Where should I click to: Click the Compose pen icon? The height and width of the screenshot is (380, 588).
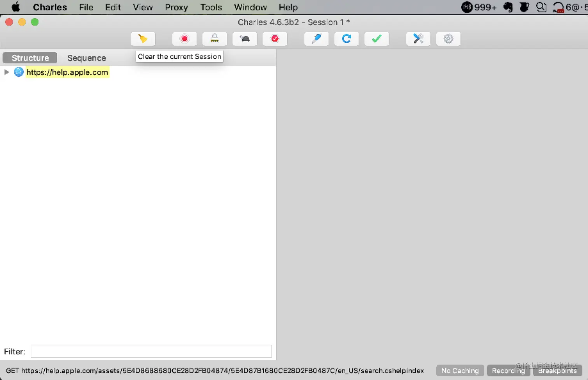317,39
